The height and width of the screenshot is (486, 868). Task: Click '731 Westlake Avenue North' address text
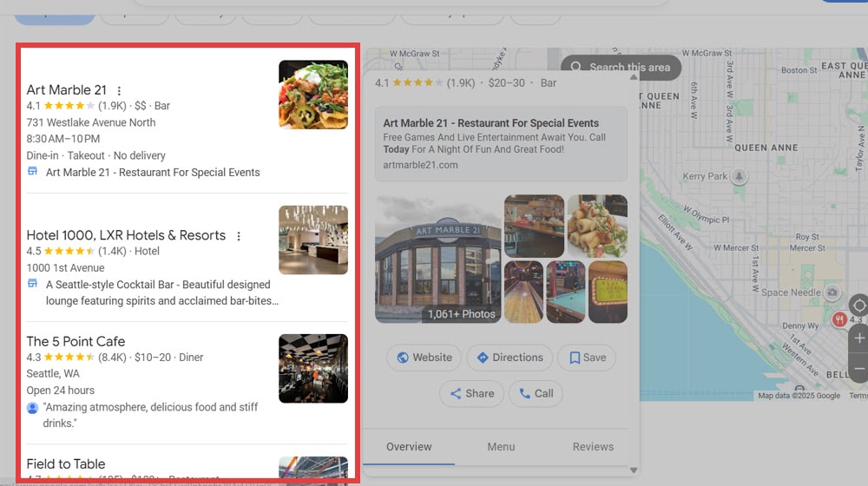tap(91, 122)
